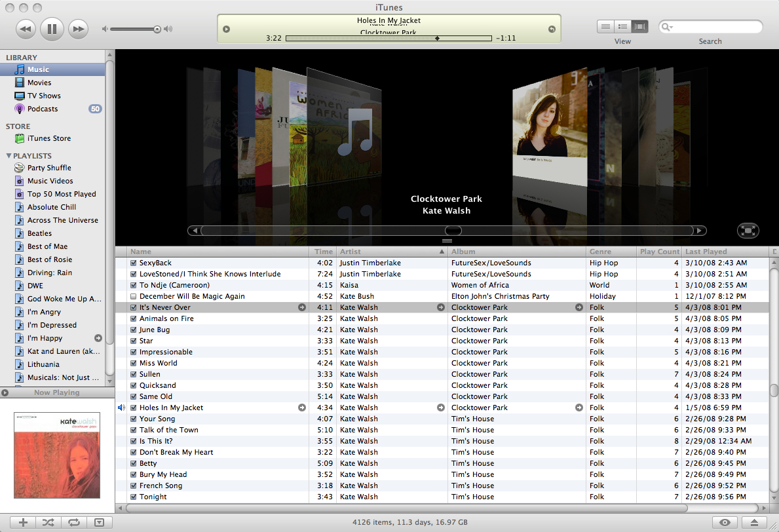This screenshot has width=779, height=532.
Task: Click into the Search field
Action: (x=710, y=27)
